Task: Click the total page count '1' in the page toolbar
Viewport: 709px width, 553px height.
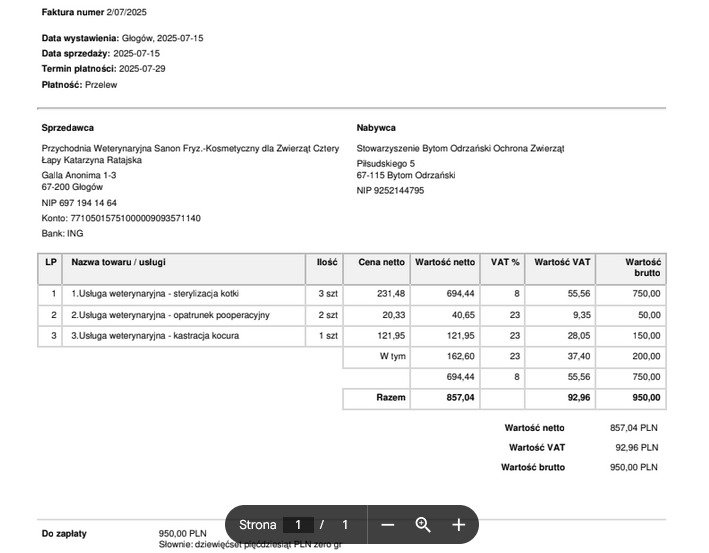Action: (345, 525)
